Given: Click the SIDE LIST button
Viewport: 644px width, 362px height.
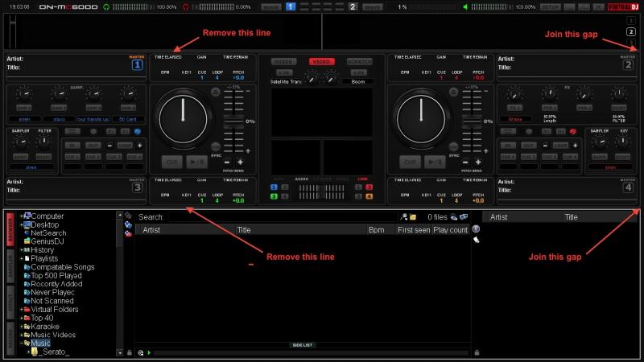Looking at the screenshot, I should pyautogui.click(x=303, y=345).
